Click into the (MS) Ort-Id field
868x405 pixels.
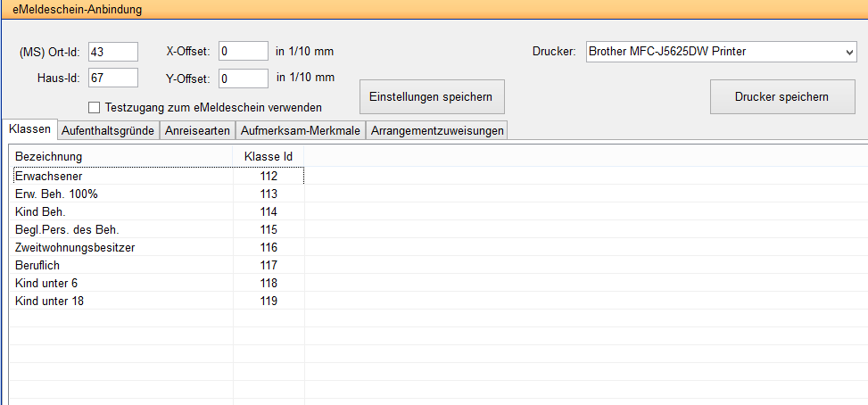(112, 52)
